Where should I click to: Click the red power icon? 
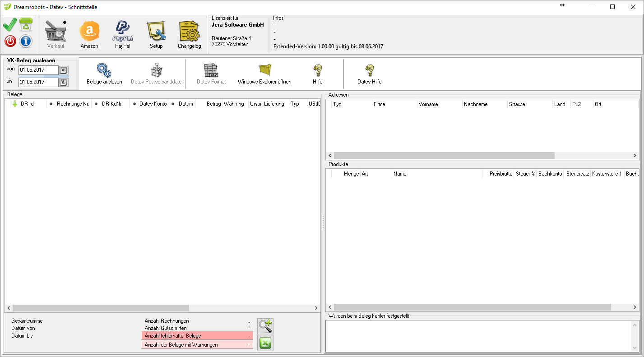tap(10, 41)
